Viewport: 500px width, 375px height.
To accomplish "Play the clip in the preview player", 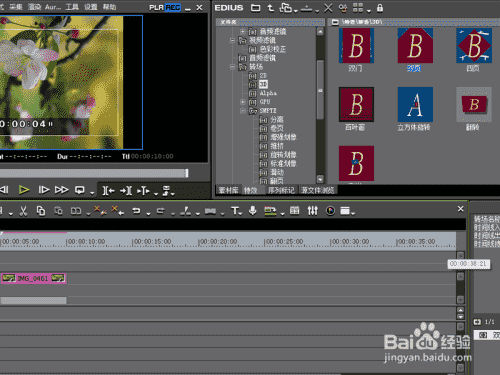I will click(24, 190).
